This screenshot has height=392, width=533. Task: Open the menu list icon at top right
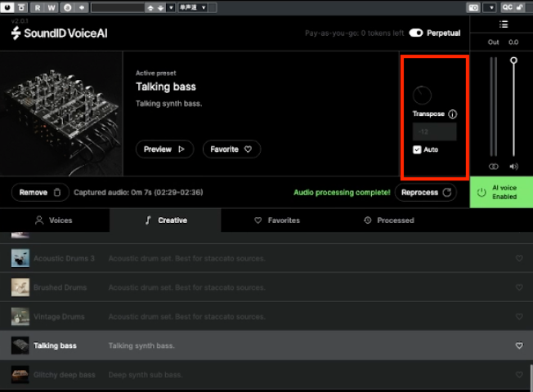pyautogui.click(x=504, y=24)
